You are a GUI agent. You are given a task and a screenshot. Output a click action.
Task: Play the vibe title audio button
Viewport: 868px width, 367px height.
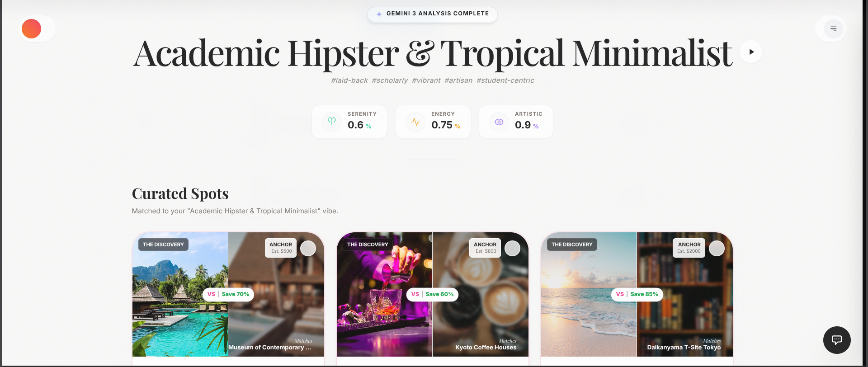tap(751, 52)
